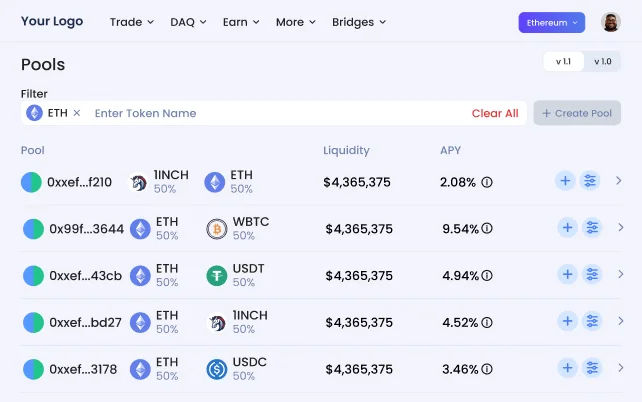
Task: Click the Create Pool button
Action: 577,113
